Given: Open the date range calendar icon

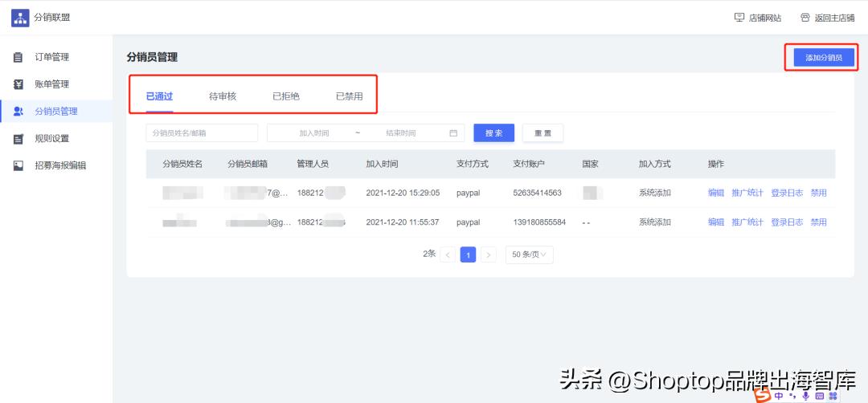Looking at the screenshot, I should [453, 132].
